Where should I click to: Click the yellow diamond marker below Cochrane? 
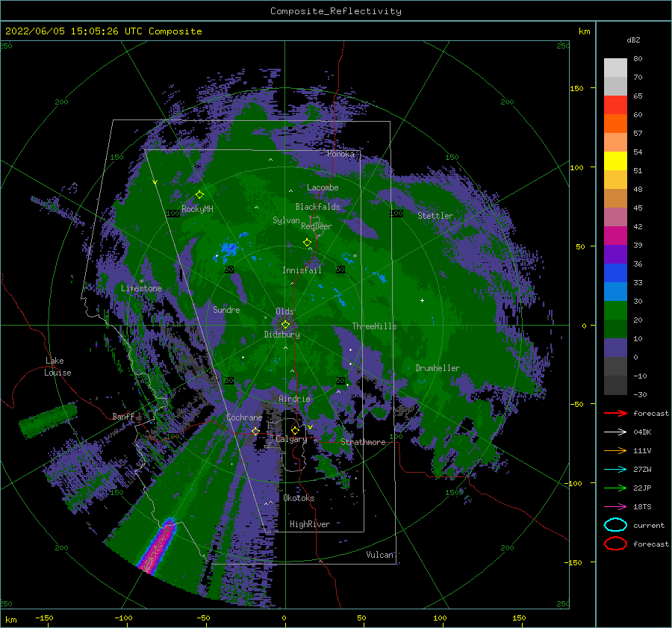(x=256, y=431)
